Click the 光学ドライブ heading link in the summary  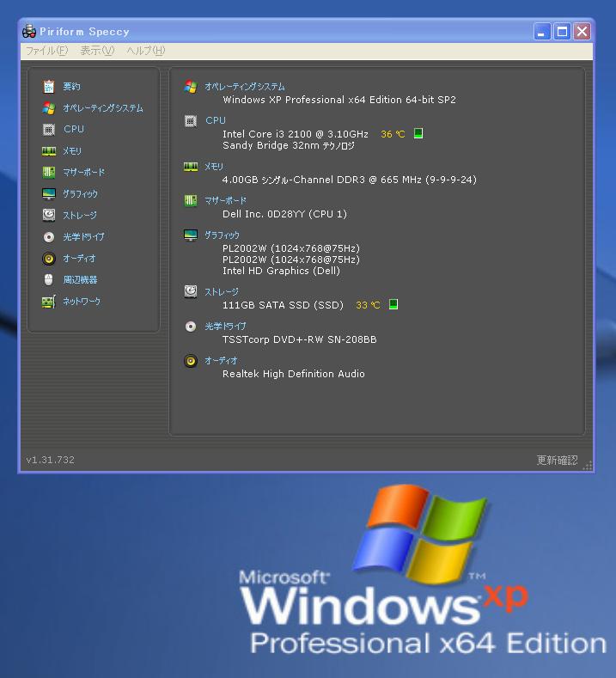[x=225, y=327]
